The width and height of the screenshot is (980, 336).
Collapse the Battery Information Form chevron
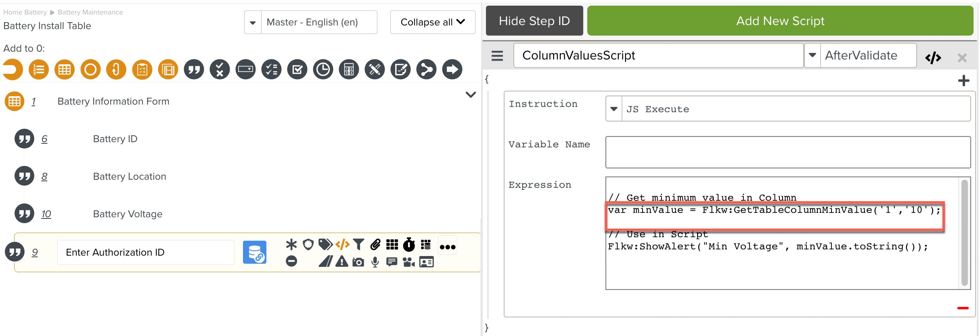click(x=471, y=95)
